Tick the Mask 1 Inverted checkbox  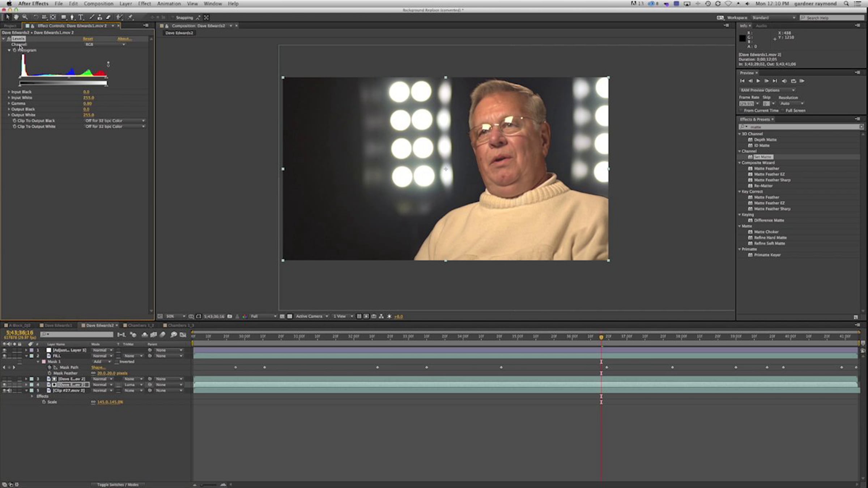click(x=117, y=361)
